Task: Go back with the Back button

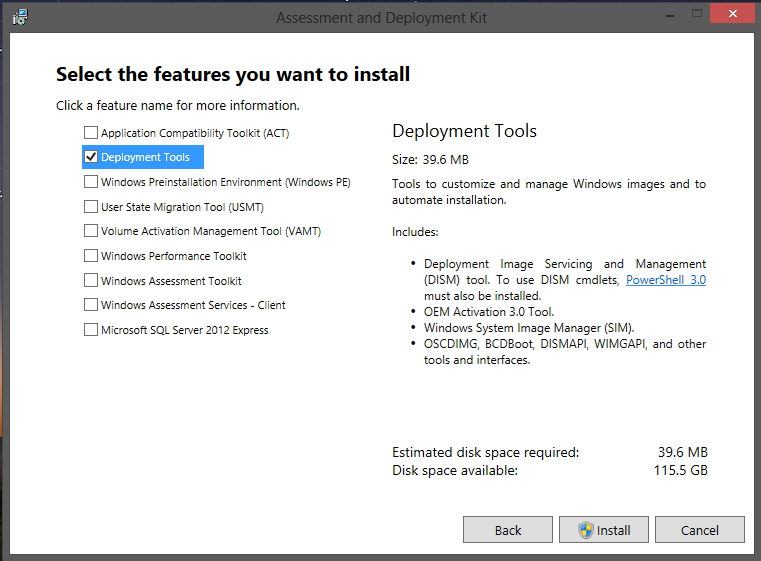Action: coord(508,530)
